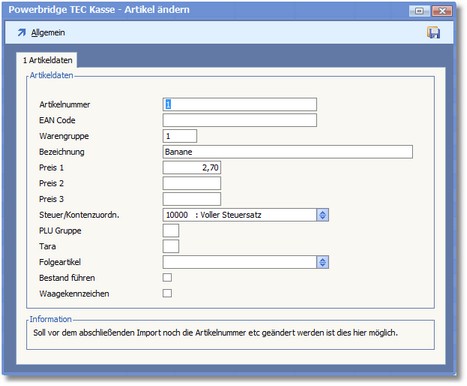Select the Warengruppe field
The image size is (467, 386).
pos(180,136)
